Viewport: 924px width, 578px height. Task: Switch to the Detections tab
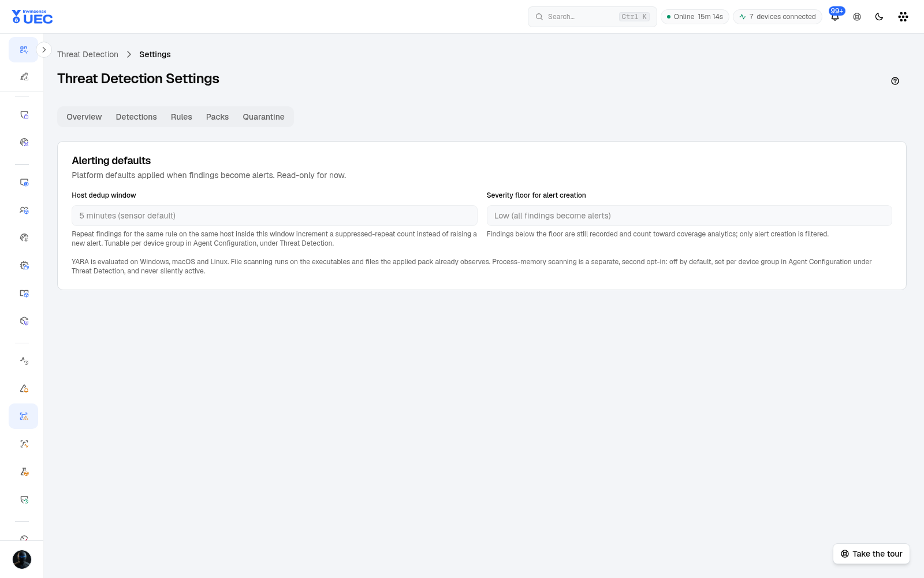coord(136,117)
